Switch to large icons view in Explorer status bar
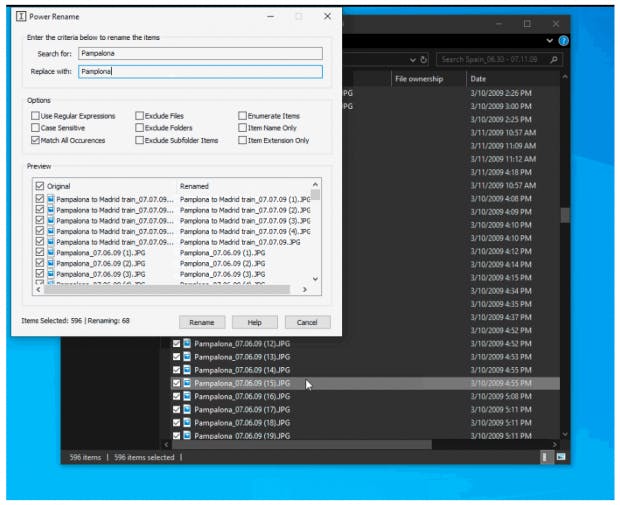The image size is (620, 505). click(561, 457)
